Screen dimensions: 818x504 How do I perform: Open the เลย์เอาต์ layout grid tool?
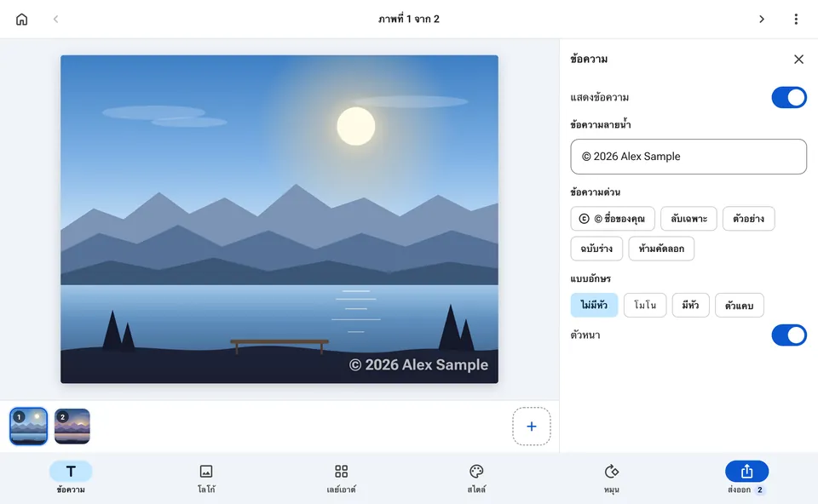click(x=341, y=478)
